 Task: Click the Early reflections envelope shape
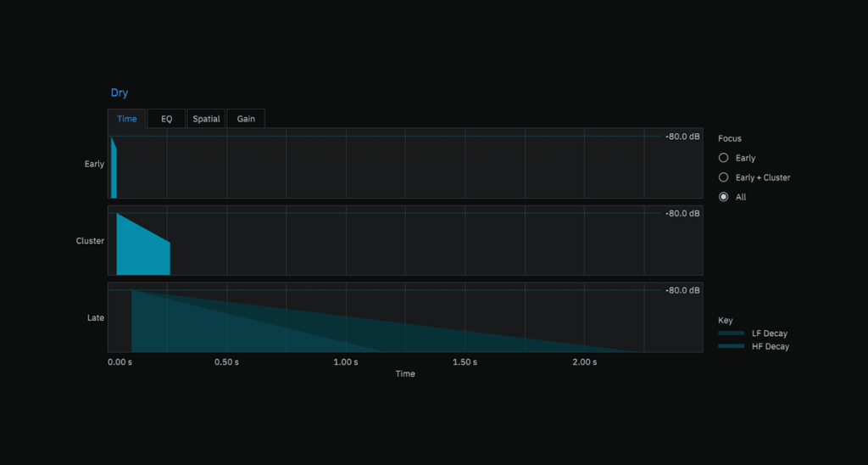point(114,169)
